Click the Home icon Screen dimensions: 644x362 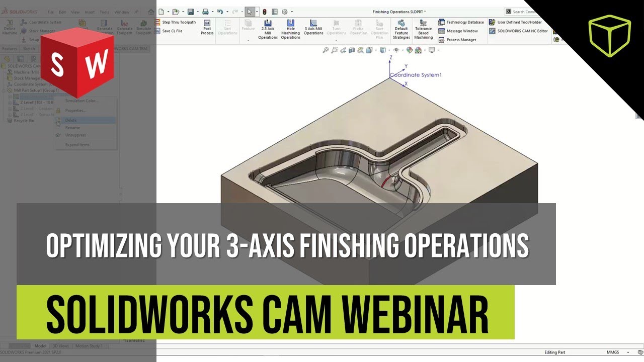pos(151,11)
